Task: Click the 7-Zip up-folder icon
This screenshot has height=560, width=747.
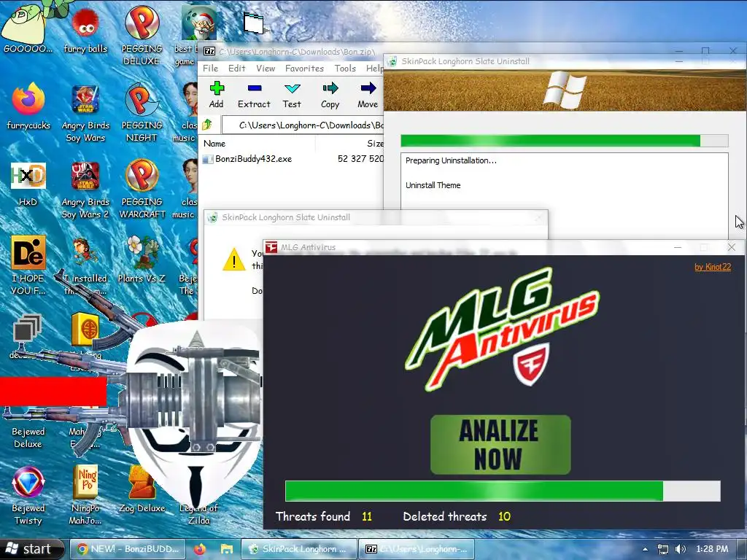Action: [x=207, y=125]
